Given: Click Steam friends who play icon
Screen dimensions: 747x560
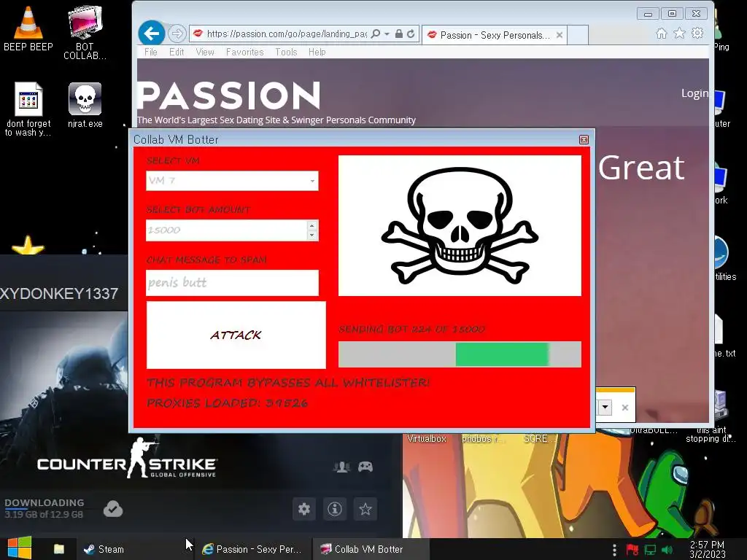Looking at the screenshot, I should click(x=341, y=467).
